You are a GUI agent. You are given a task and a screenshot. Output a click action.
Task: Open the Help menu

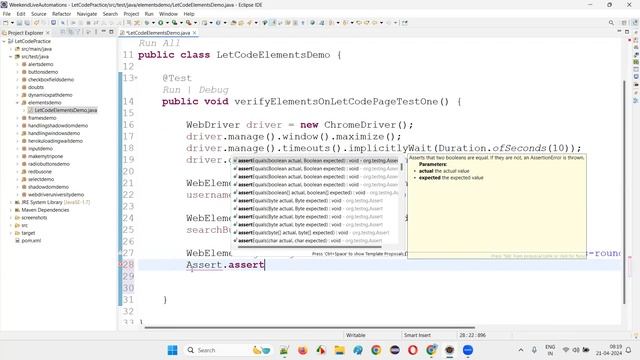click(189, 14)
